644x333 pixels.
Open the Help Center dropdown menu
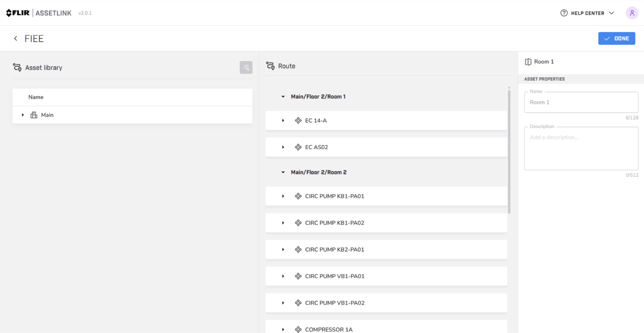click(x=612, y=13)
